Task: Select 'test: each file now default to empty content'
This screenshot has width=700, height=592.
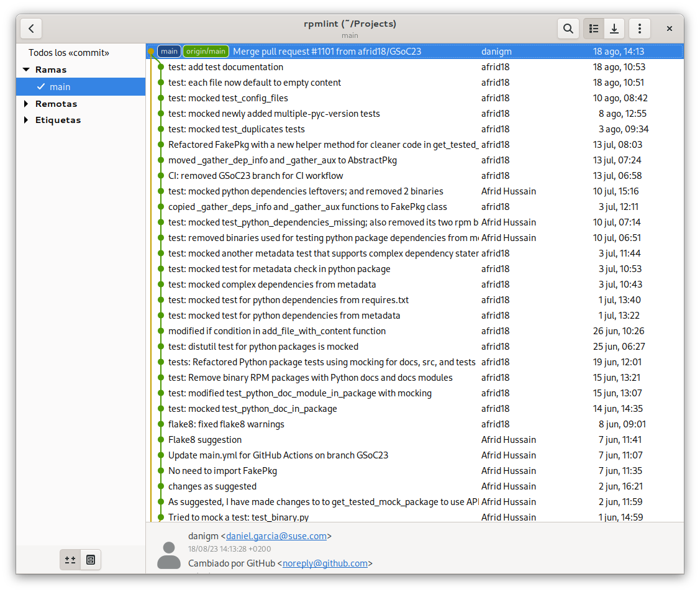Action: click(415, 83)
